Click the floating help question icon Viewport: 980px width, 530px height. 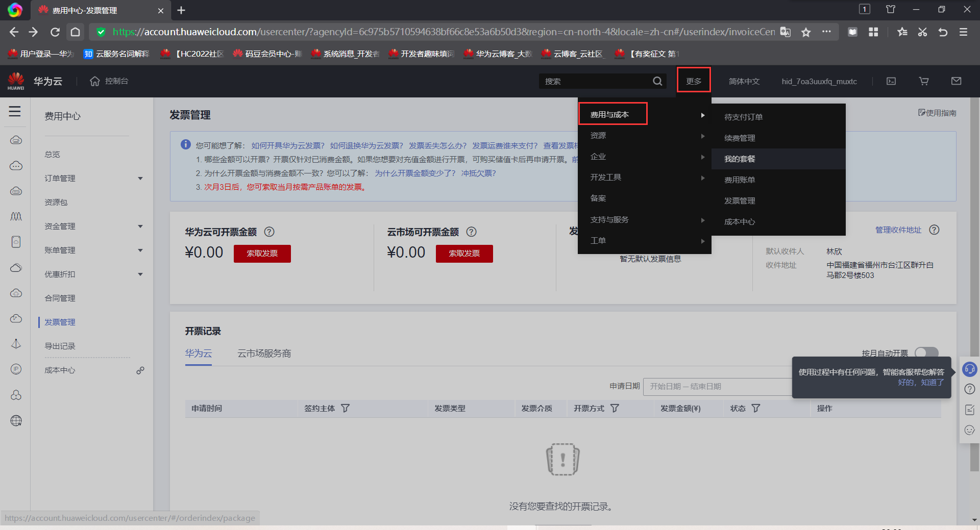970,389
